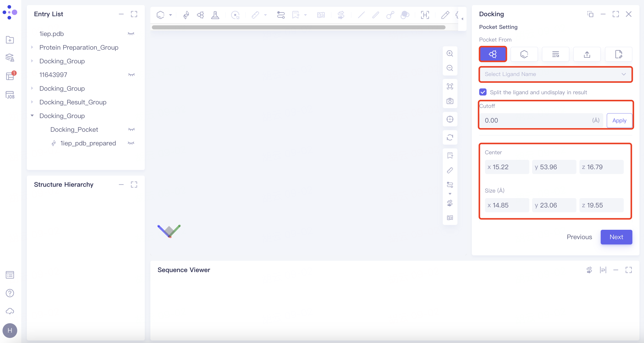Open the Jobs panel from the left sidebar
The height and width of the screenshot is (343, 644).
(x=10, y=94)
